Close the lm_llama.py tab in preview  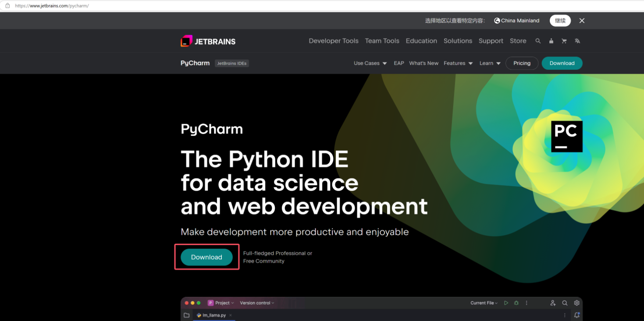(231, 315)
